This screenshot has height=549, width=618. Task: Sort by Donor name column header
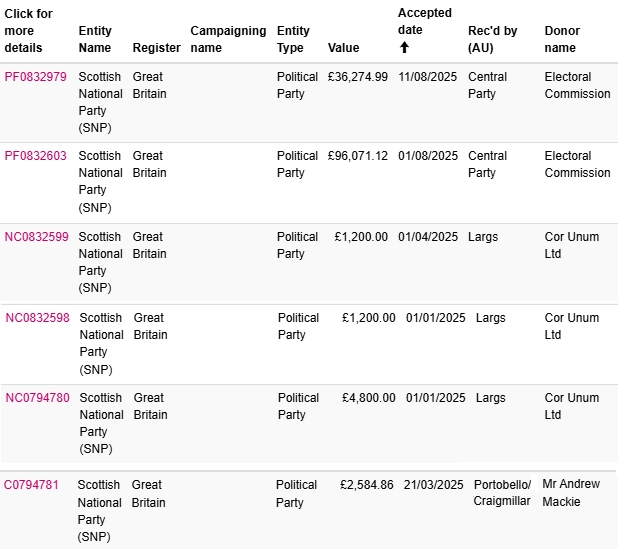562,39
